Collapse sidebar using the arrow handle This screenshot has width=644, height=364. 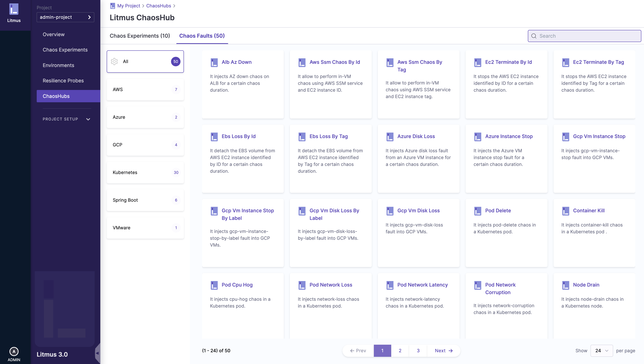coord(97,353)
